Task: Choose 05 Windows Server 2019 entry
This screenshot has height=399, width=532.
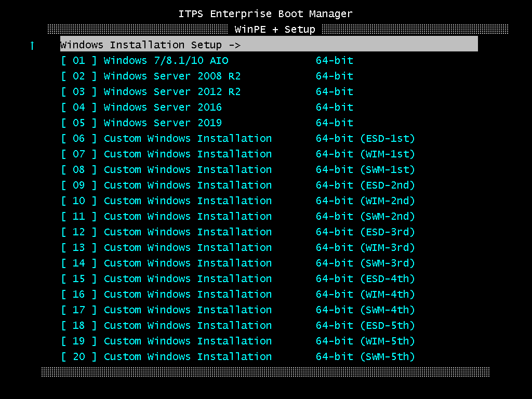Action: [207, 123]
